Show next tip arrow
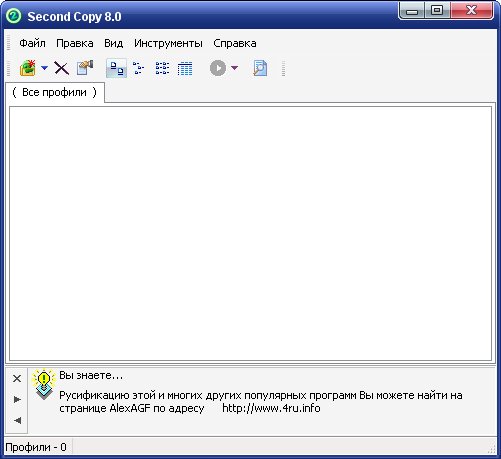This screenshot has height=459, width=501. pyautogui.click(x=17, y=399)
